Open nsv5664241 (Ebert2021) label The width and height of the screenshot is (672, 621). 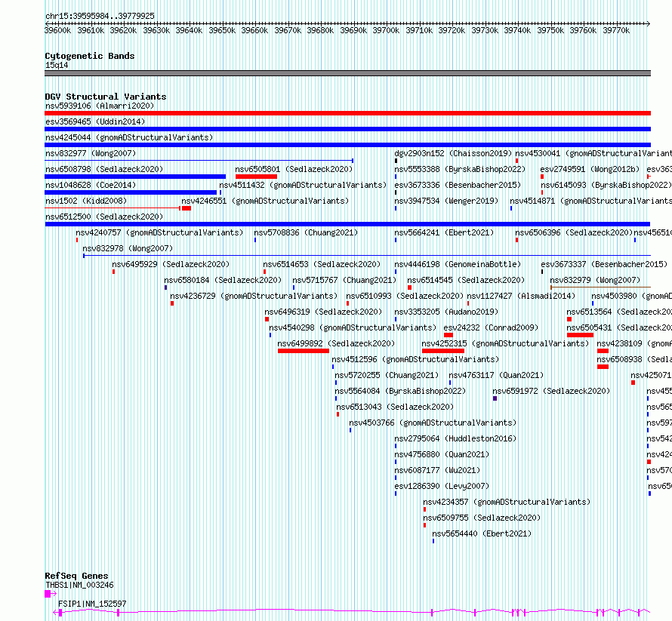click(444, 232)
